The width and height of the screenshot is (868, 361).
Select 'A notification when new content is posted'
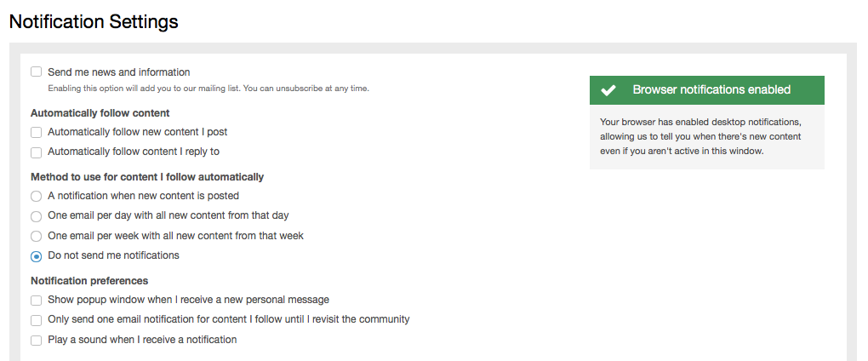click(37, 197)
